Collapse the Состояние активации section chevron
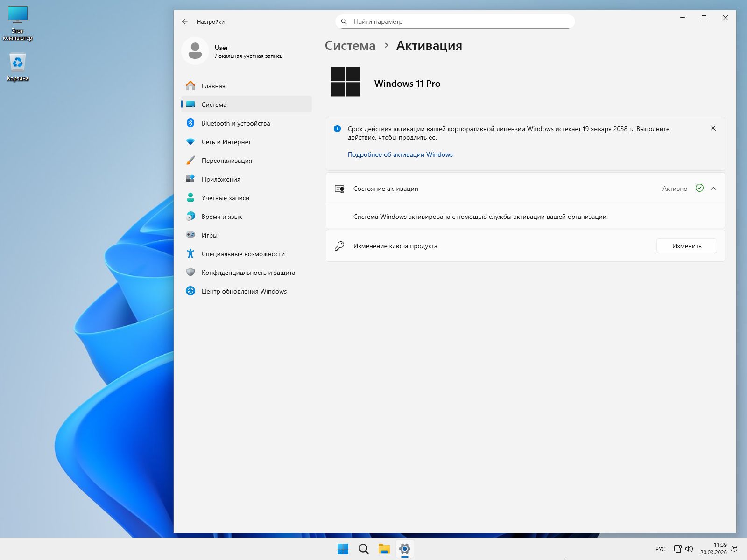The height and width of the screenshot is (560, 747). pyautogui.click(x=713, y=189)
